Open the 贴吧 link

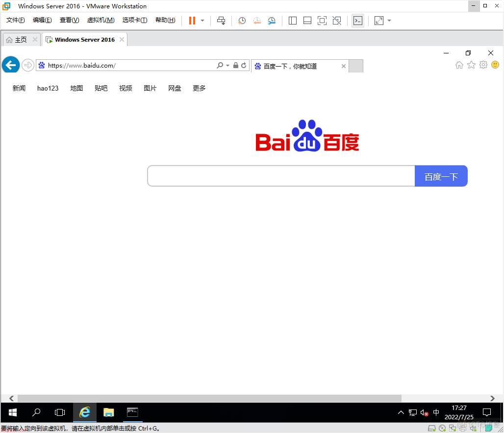click(101, 88)
